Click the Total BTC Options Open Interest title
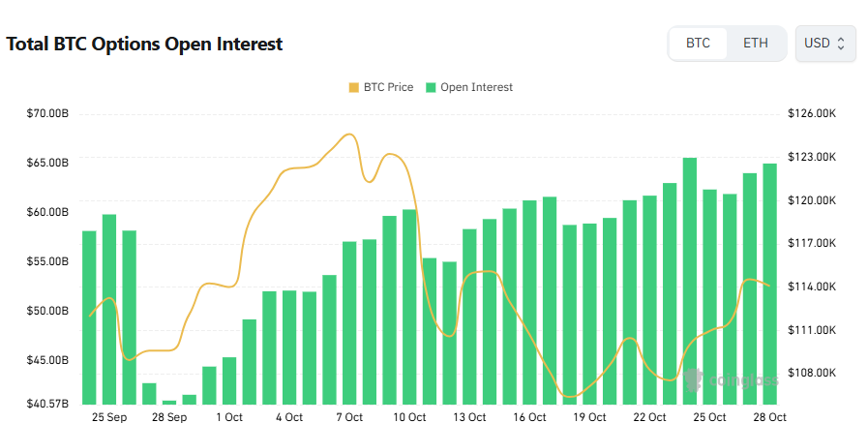The height and width of the screenshot is (423, 868). click(145, 45)
